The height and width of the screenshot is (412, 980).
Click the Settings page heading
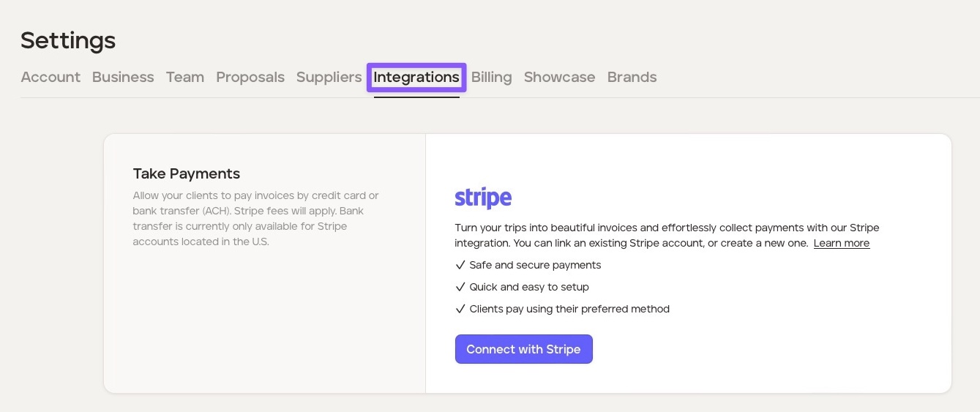[x=68, y=40]
